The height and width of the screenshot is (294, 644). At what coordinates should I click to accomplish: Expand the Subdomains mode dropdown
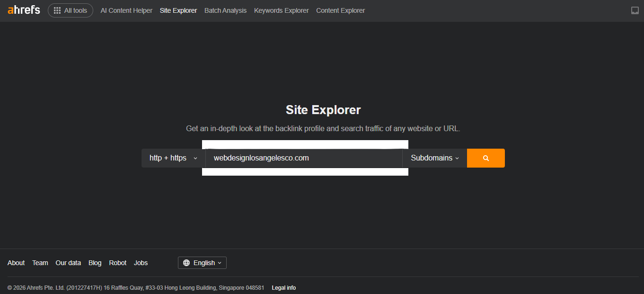[x=435, y=158]
